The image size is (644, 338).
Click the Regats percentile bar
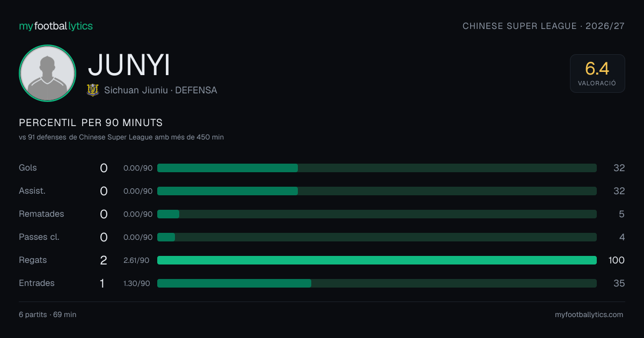(377, 260)
